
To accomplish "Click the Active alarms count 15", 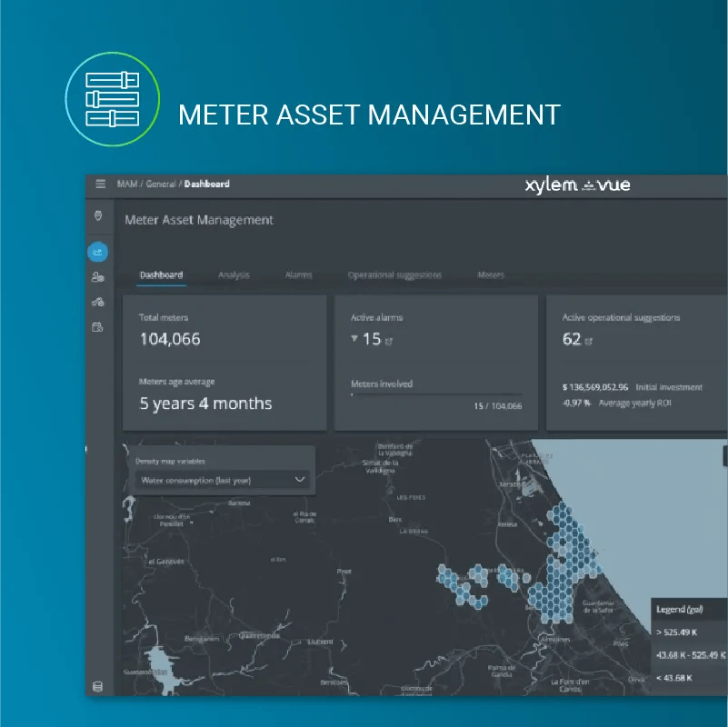I will coord(372,339).
